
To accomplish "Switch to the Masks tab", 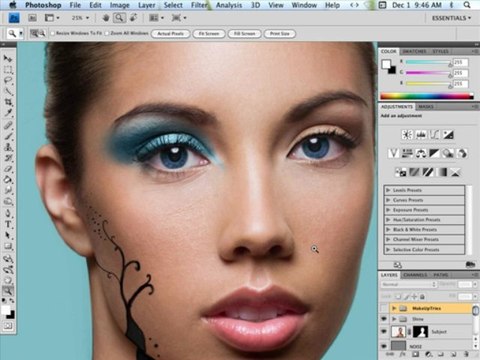I will pyautogui.click(x=426, y=107).
